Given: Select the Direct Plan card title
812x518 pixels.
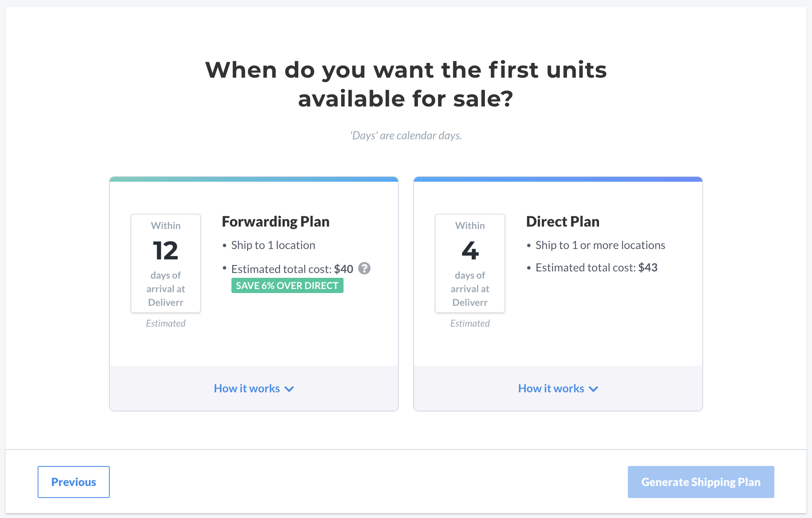Looking at the screenshot, I should (x=563, y=221).
